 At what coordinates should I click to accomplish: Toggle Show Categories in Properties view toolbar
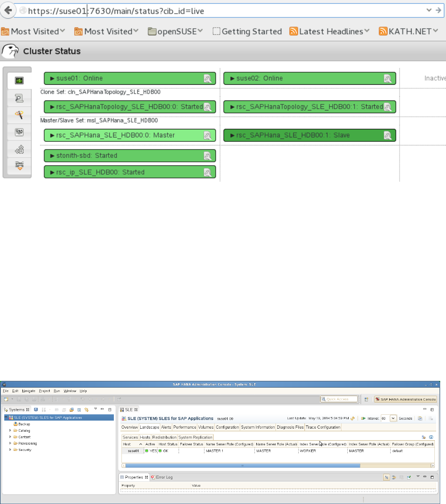[387, 477]
